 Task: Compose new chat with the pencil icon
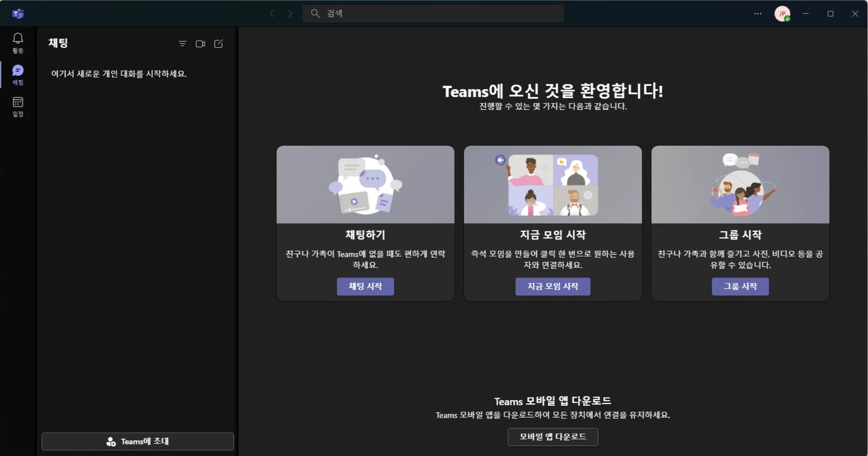pyautogui.click(x=219, y=43)
